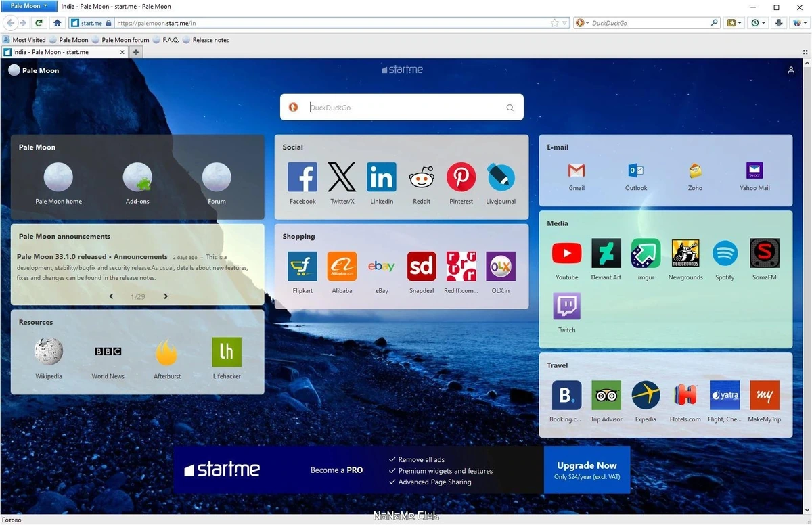Open the F.A.Q. bookmark
This screenshot has width=812, height=525.
(x=166, y=40)
